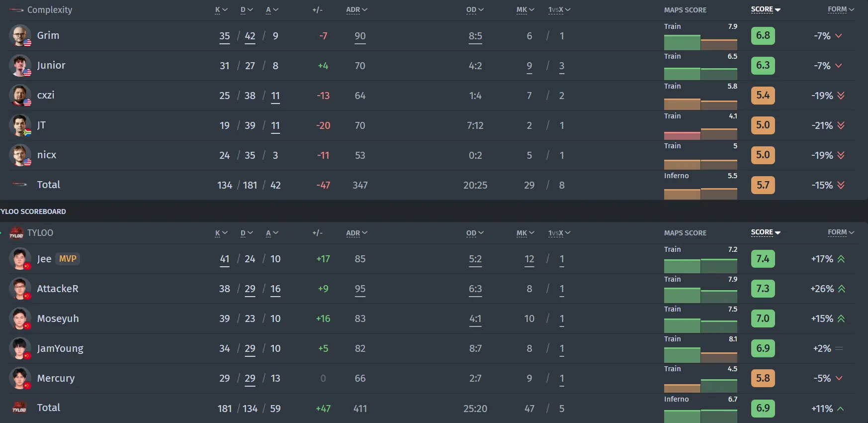The image size is (868, 423).
Task: Click JT's player avatar
Action: (x=20, y=125)
